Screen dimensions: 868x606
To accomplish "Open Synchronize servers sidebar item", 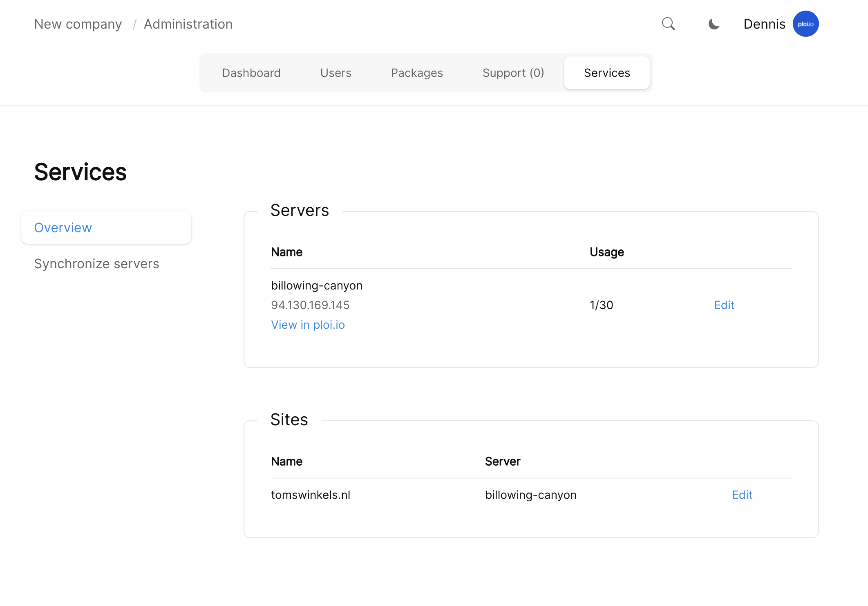I will tap(97, 264).
